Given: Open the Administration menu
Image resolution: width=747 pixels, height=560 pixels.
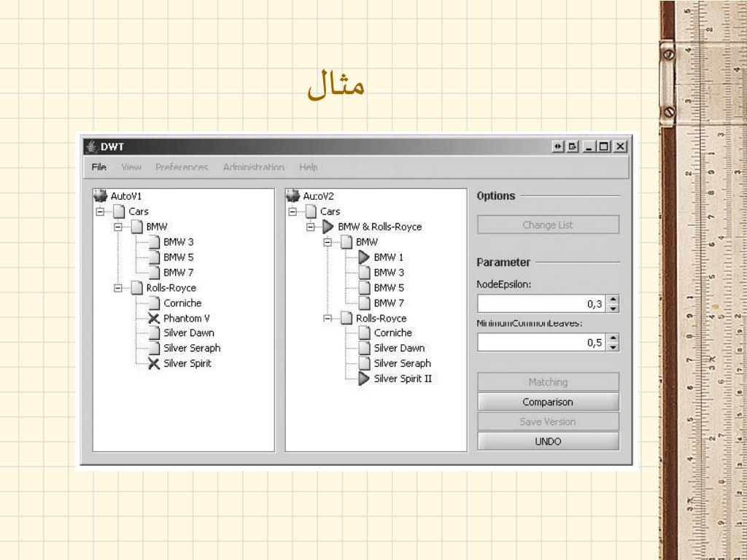Looking at the screenshot, I should (x=253, y=167).
